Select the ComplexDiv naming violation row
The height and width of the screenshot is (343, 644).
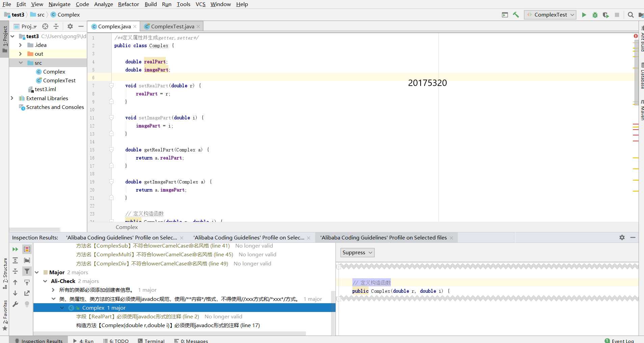(x=152, y=263)
